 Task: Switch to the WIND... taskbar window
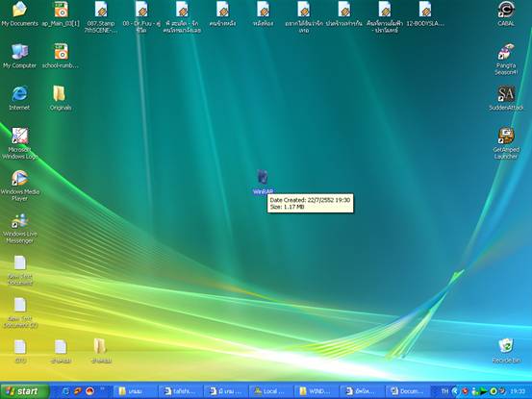tap(317, 391)
